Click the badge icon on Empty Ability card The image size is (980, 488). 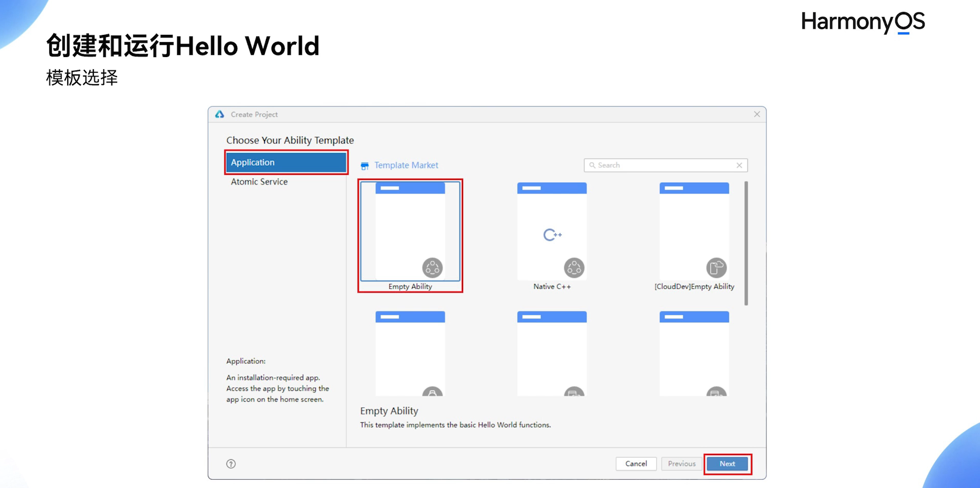pos(432,268)
